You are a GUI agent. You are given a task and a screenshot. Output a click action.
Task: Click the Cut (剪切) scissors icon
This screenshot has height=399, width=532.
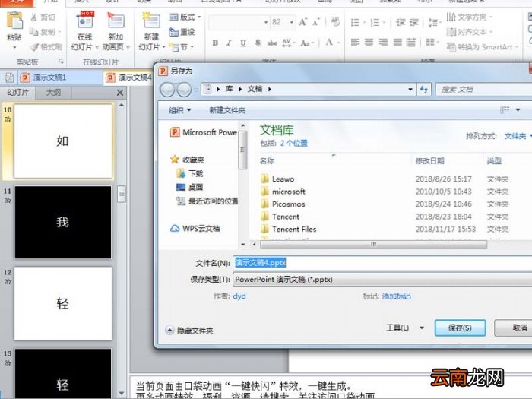click(x=34, y=17)
